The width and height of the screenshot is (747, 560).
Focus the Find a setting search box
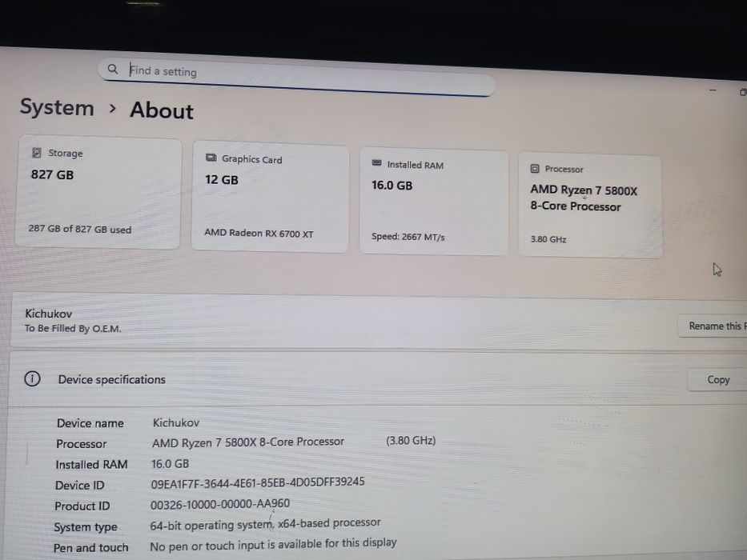[x=296, y=76]
